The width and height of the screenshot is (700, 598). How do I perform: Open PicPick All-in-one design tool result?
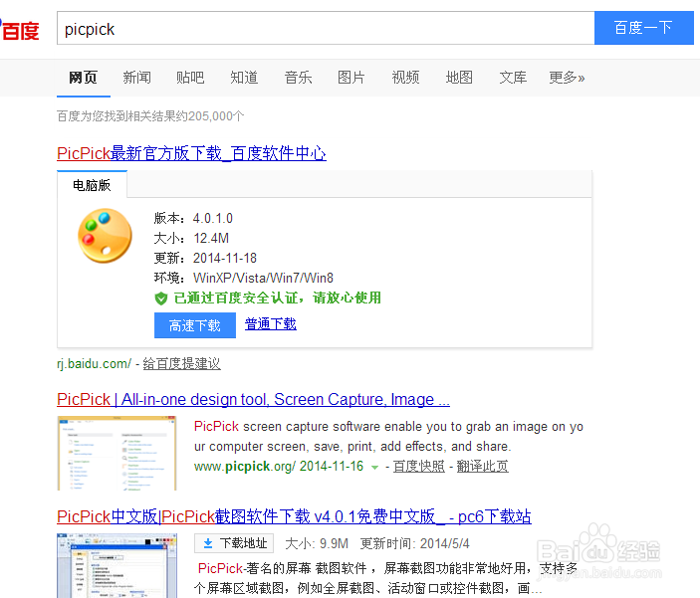coord(253,399)
